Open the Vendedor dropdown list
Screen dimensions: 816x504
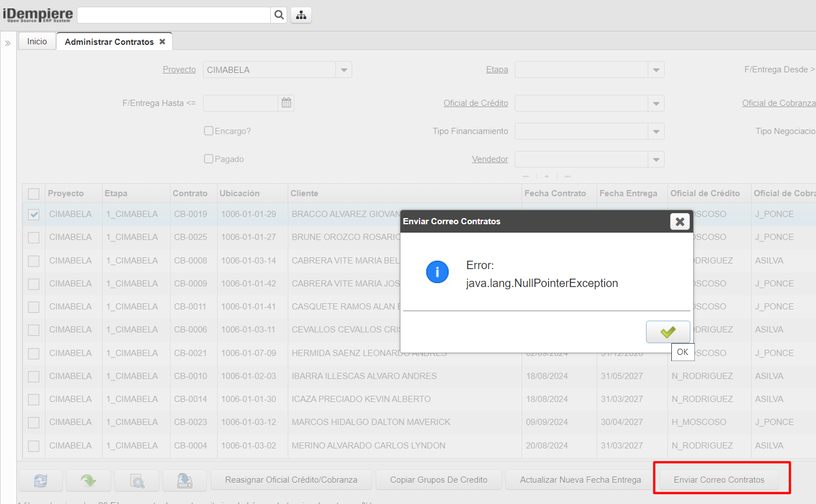pyautogui.click(x=656, y=160)
